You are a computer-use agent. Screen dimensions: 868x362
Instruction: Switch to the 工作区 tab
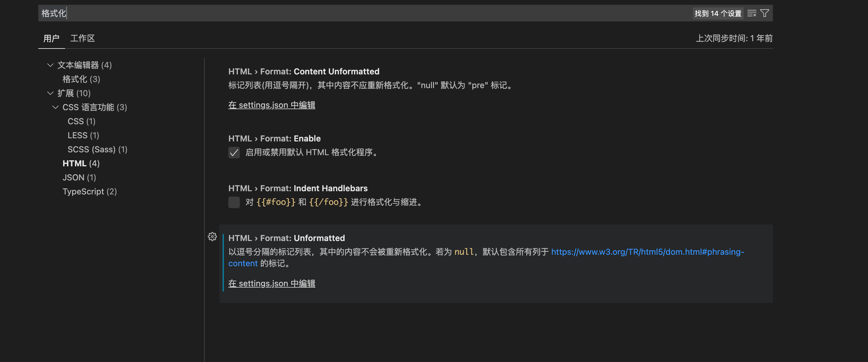(x=83, y=38)
